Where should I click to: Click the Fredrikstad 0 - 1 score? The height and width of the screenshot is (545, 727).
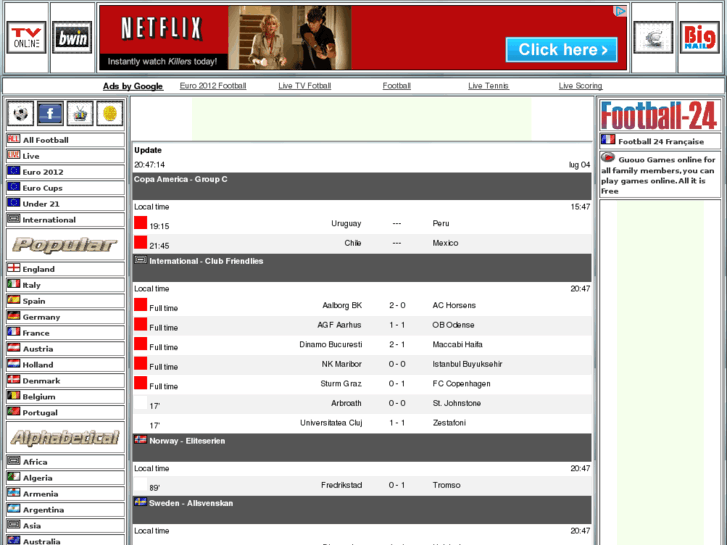click(x=397, y=485)
